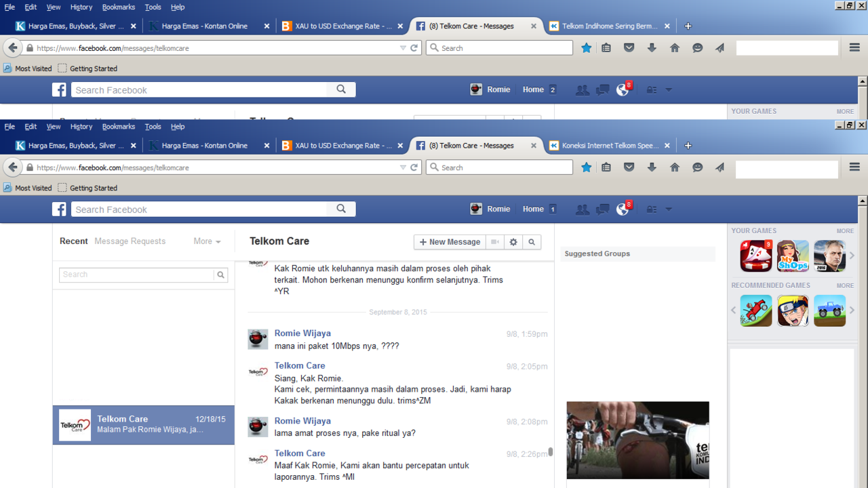The image size is (868, 488).
Task: Click the cyclist advertisement image
Action: [638, 441]
